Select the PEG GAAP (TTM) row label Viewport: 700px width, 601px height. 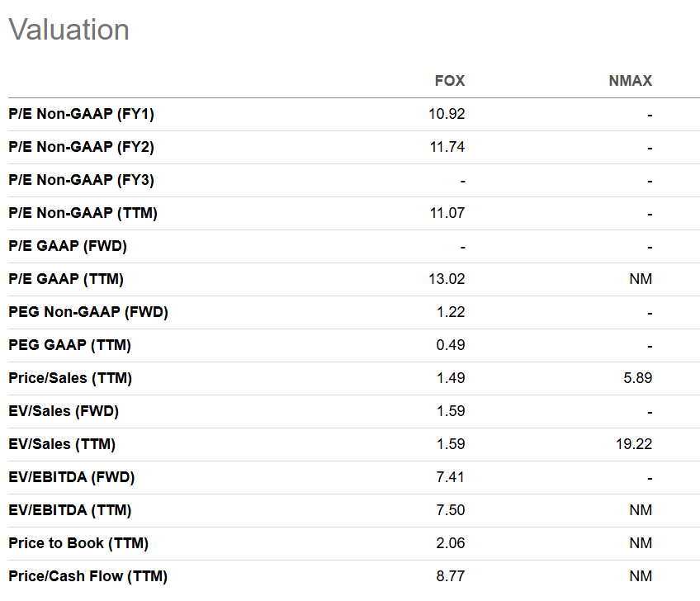tap(69, 346)
